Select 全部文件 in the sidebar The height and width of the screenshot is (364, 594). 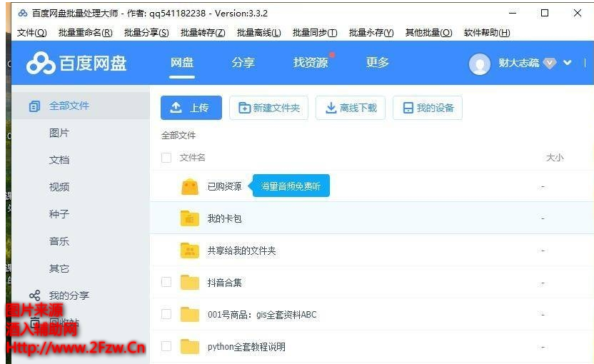pos(81,106)
